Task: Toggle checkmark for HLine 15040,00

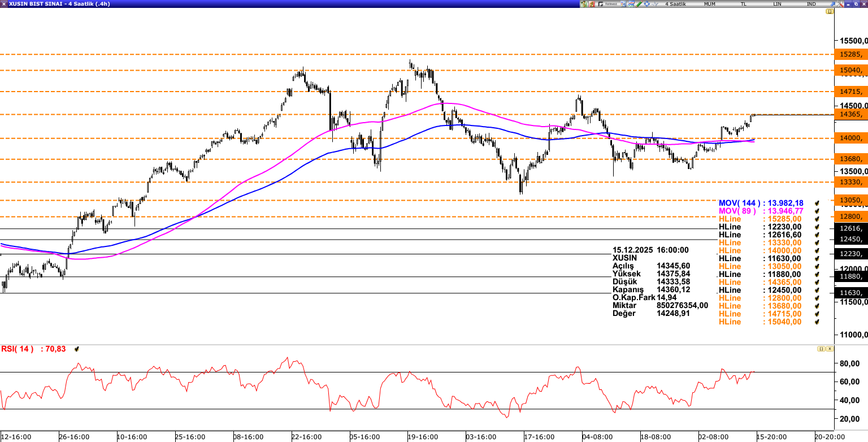Action: click(x=817, y=322)
